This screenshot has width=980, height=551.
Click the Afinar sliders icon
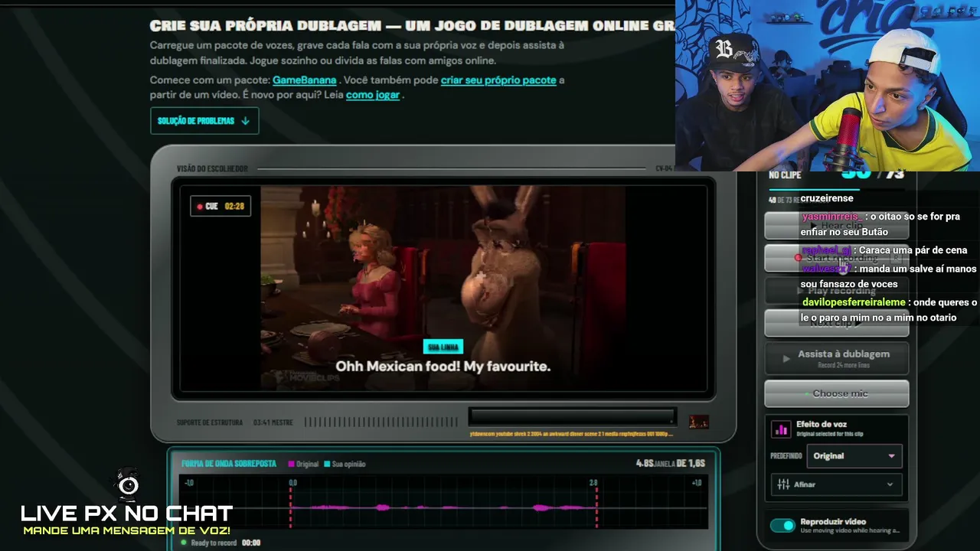(x=783, y=484)
